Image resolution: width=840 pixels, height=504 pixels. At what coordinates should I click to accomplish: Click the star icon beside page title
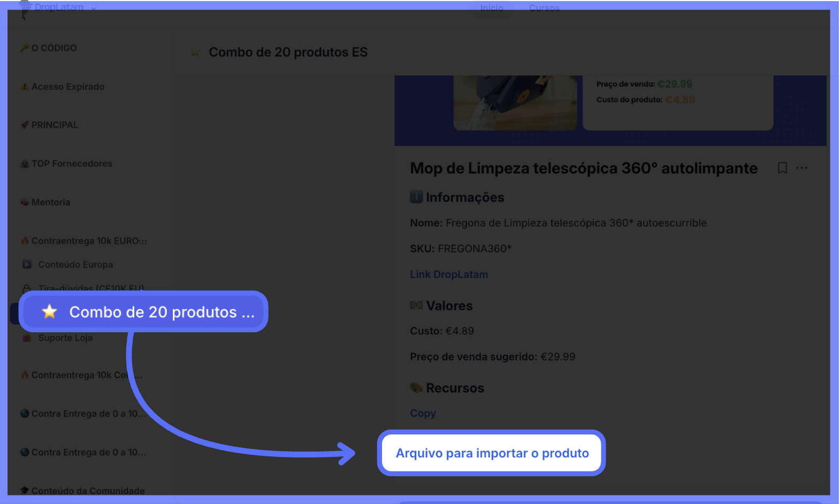click(195, 52)
